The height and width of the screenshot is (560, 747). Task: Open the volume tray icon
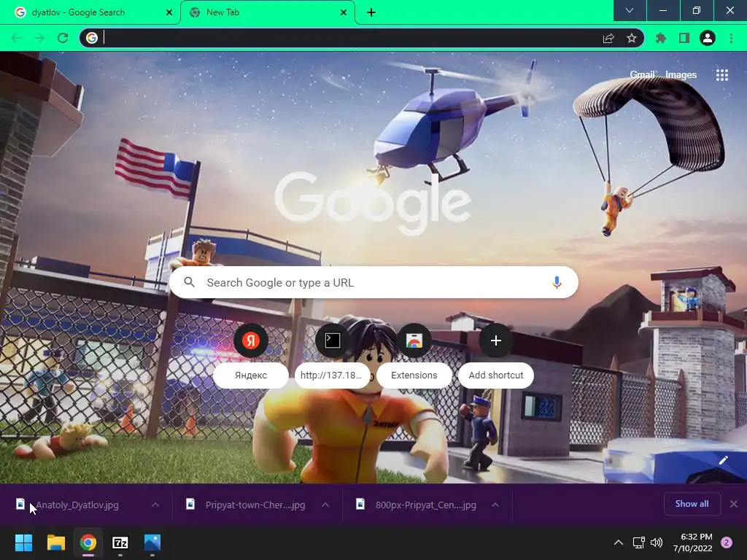click(x=657, y=542)
